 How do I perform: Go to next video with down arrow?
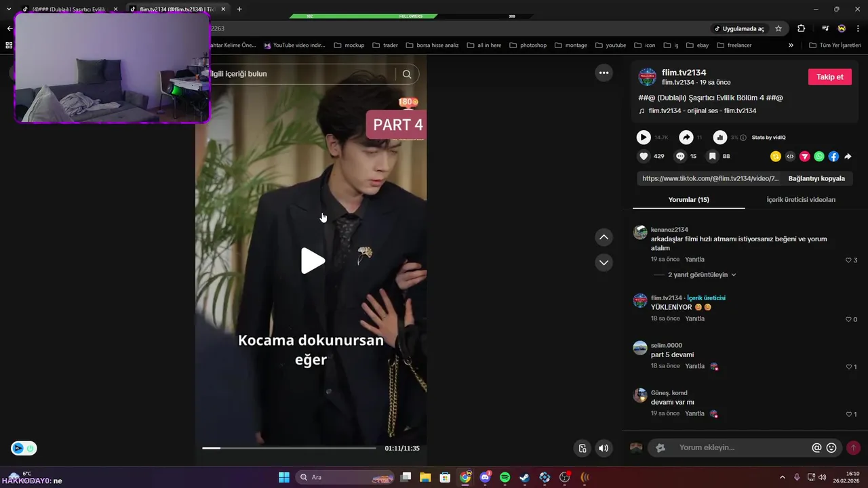(x=604, y=262)
